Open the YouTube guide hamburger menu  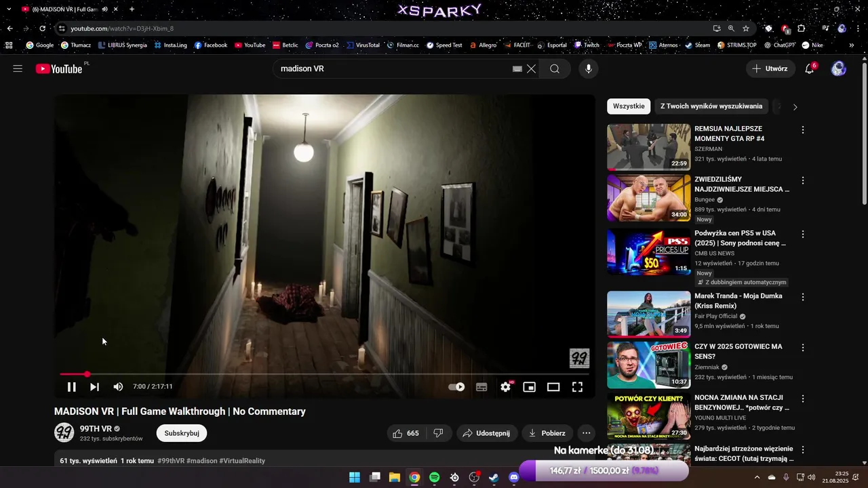point(18,68)
